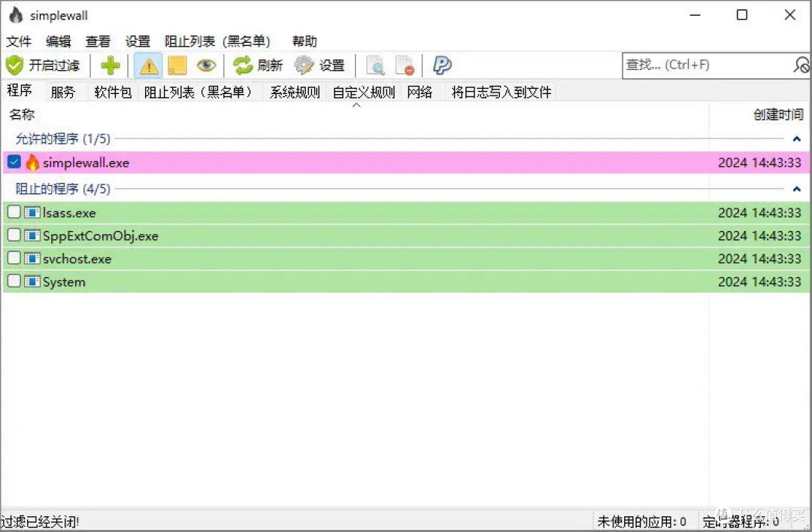Image resolution: width=812 pixels, height=532 pixels.
Task: Click the 开启过滤 button label
Action: click(54, 65)
